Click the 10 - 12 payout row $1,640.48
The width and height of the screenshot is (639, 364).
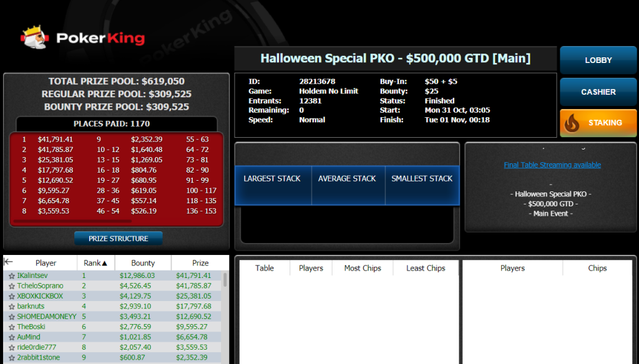click(x=130, y=150)
